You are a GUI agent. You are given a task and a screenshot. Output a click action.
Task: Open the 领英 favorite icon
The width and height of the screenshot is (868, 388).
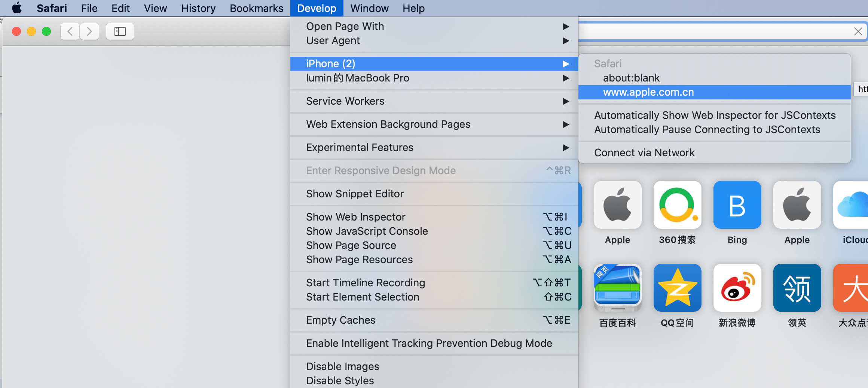[x=797, y=288]
